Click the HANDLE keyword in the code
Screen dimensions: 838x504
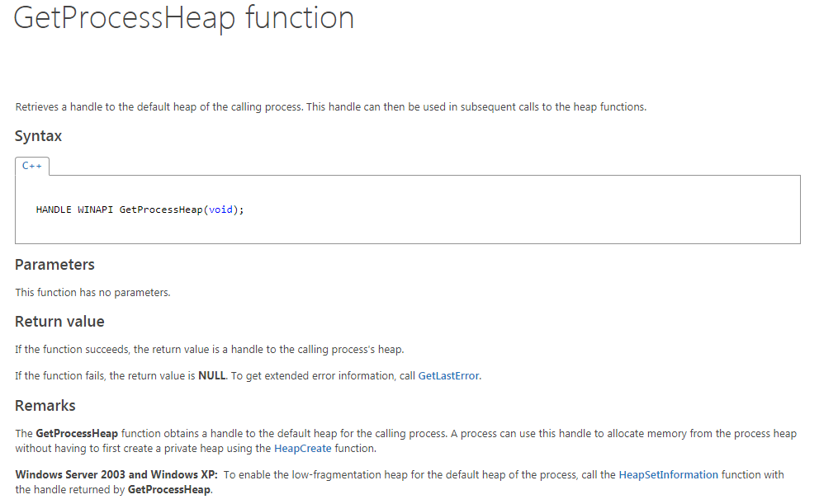[54, 210]
